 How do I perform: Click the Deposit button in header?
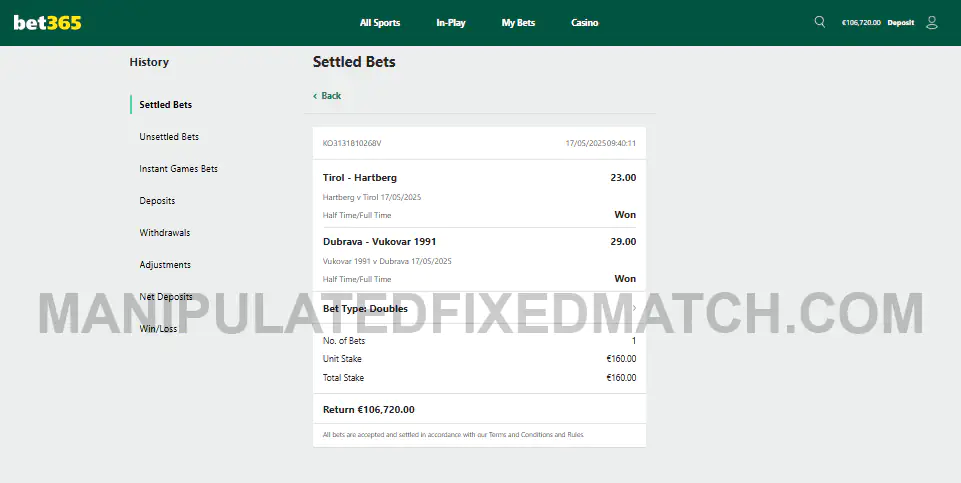(901, 23)
